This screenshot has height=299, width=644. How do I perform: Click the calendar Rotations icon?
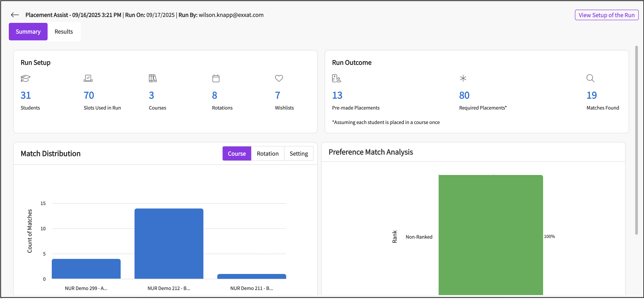(x=216, y=78)
